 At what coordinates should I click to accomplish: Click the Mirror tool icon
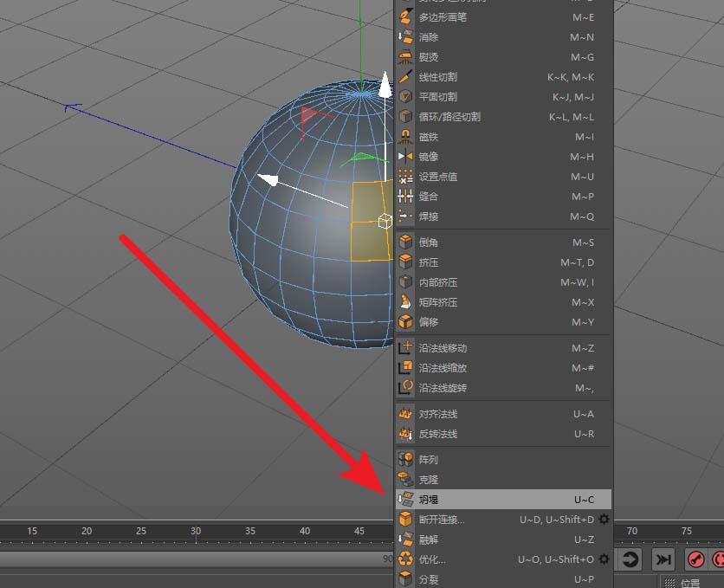click(404, 156)
